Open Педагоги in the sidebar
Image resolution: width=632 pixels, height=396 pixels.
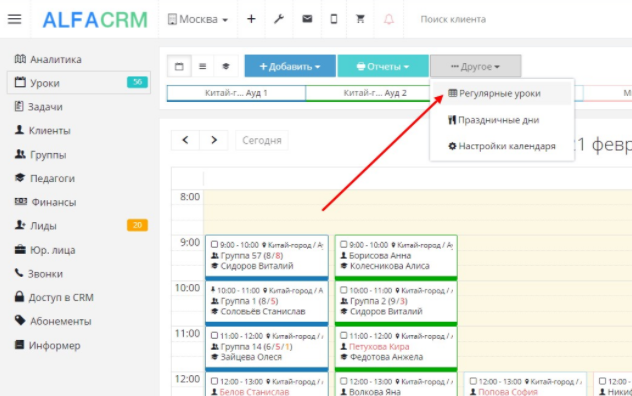click(79, 178)
